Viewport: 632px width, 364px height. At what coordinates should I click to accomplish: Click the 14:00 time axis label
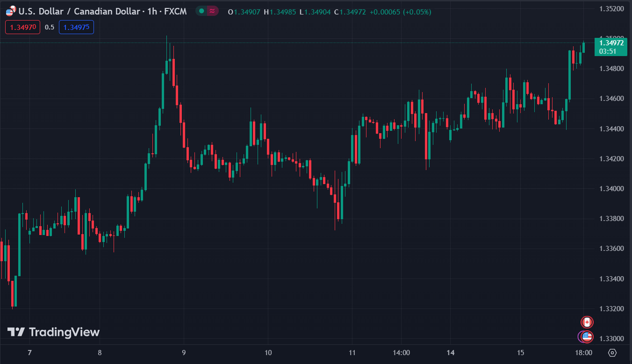point(402,352)
